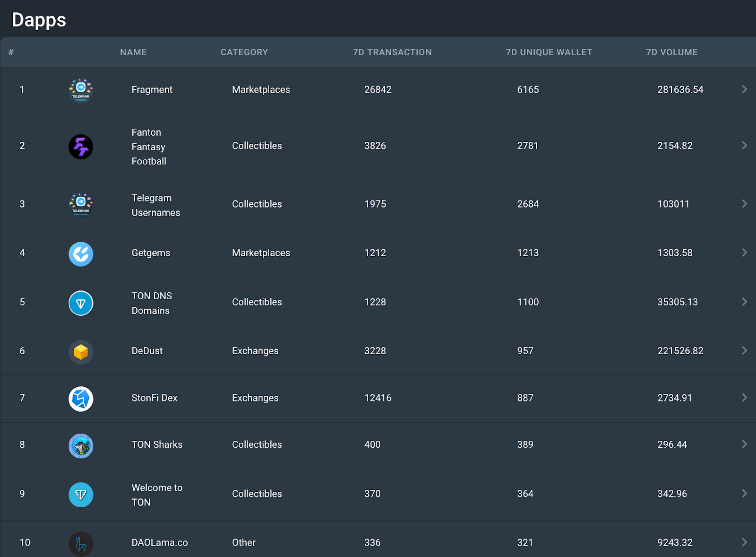The height and width of the screenshot is (557, 756).
Task: Click TON Sharks' Collectibles category cell
Action: coord(257,444)
